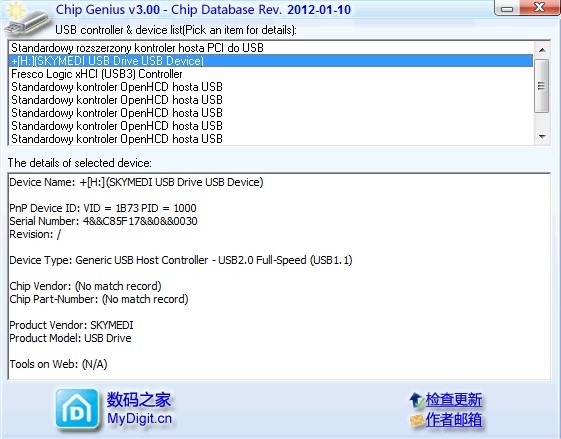Click the Chip Vendor (No match record) line

(x=86, y=286)
